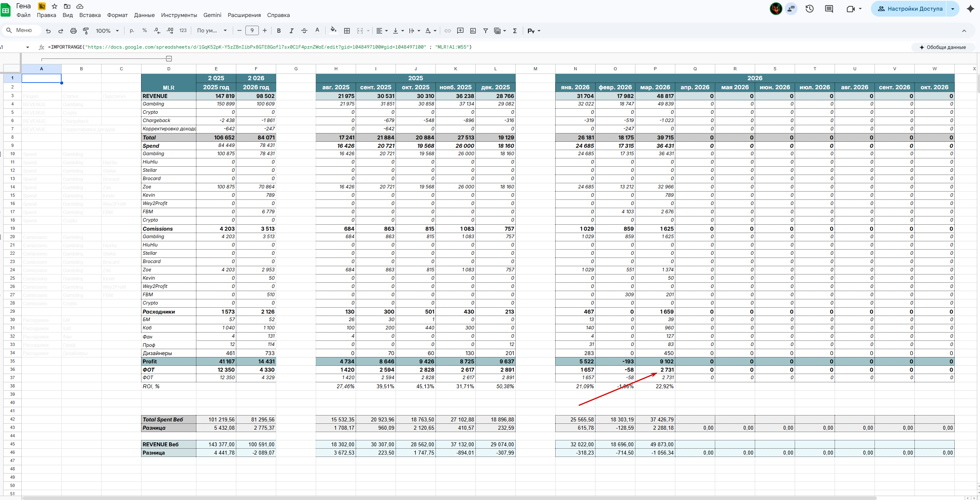Open the functions sigma icon
The height and width of the screenshot is (500, 980).
click(x=514, y=31)
